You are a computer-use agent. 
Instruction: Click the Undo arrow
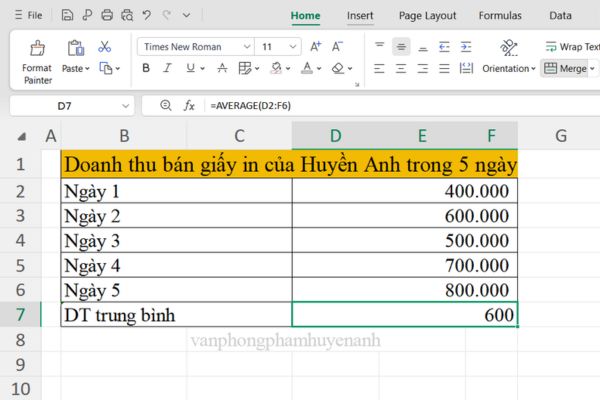(x=147, y=15)
